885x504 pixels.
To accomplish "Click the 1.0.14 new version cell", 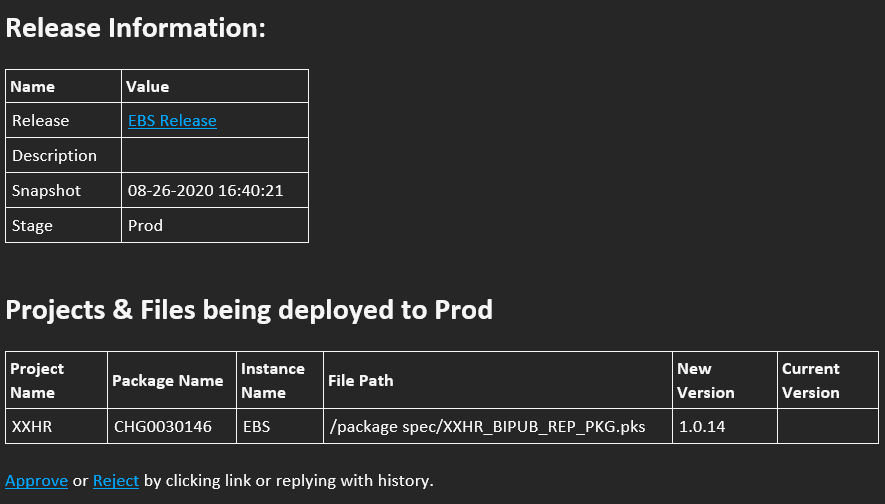I will (x=725, y=426).
